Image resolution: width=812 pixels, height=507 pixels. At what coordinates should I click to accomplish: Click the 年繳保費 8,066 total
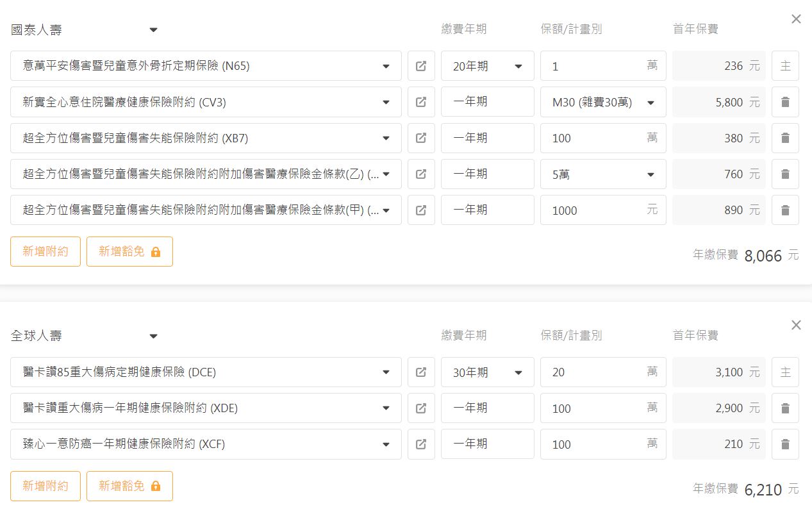(x=745, y=255)
